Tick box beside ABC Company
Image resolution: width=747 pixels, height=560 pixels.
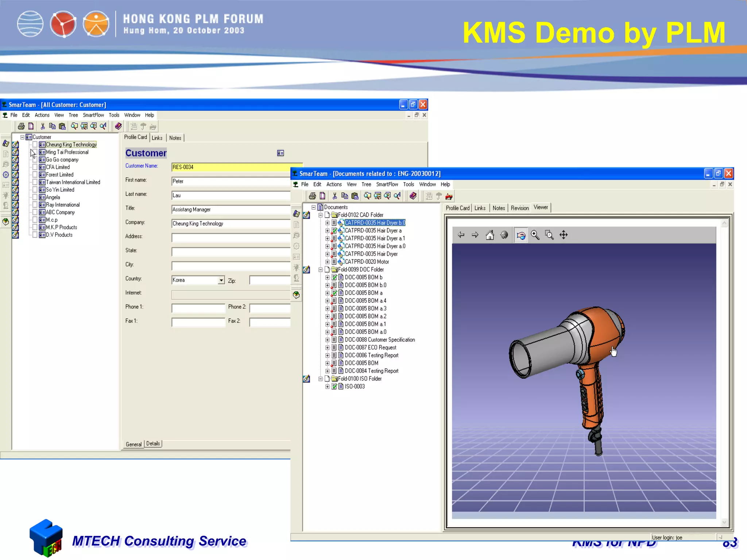coord(35,212)
